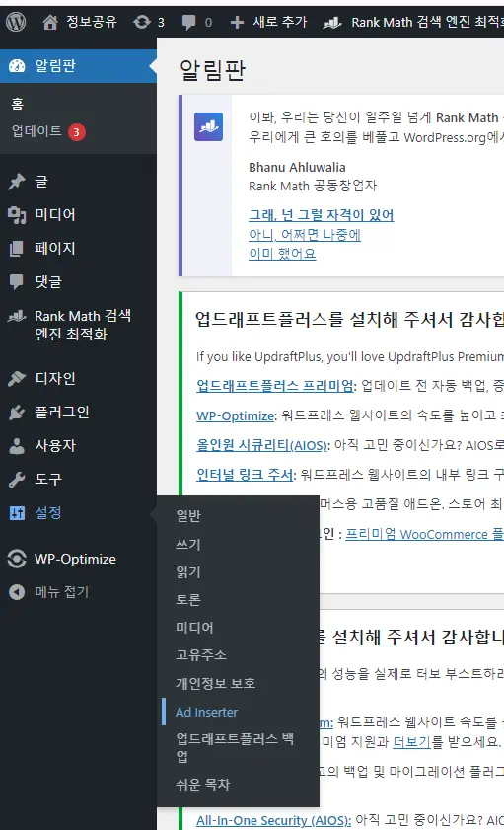504x830 pixels.
Task: Click the 이미 했어요 link
Action: pyautogui.click(x=282, y=254)
